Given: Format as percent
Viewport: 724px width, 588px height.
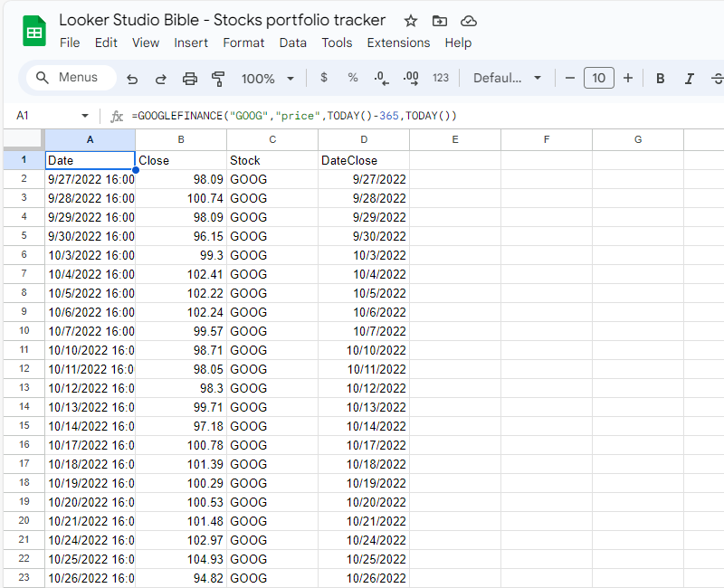Looking at the screenshot, I should pos(353,78).
